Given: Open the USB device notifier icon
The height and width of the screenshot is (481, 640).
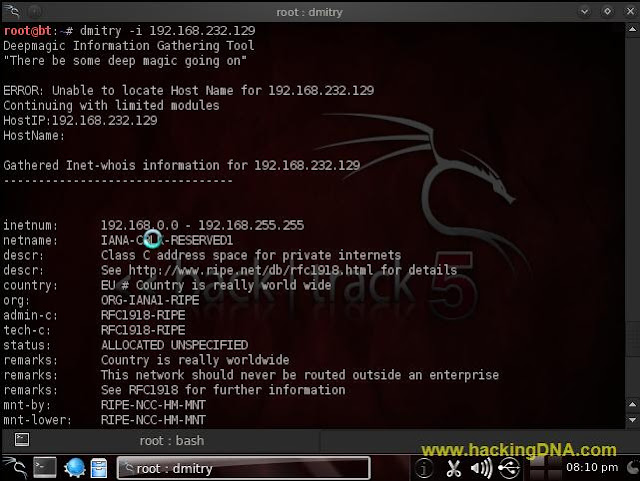Looking at the screenshot, I should tap(509, 468).
